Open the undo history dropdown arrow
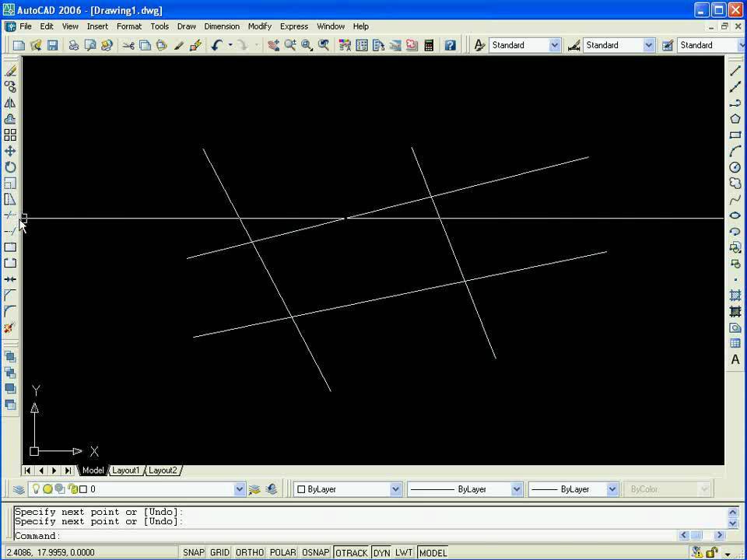Screen dimensions: 747x560 [x=230, y=45]
